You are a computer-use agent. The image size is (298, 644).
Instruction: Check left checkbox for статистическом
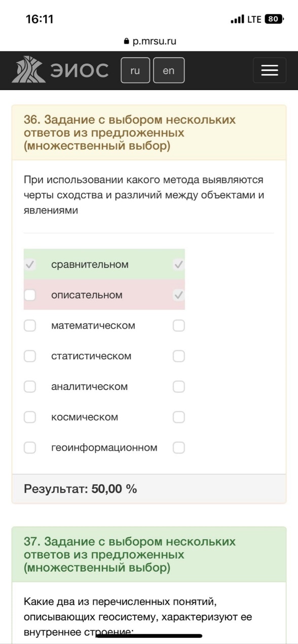point(30,356)
